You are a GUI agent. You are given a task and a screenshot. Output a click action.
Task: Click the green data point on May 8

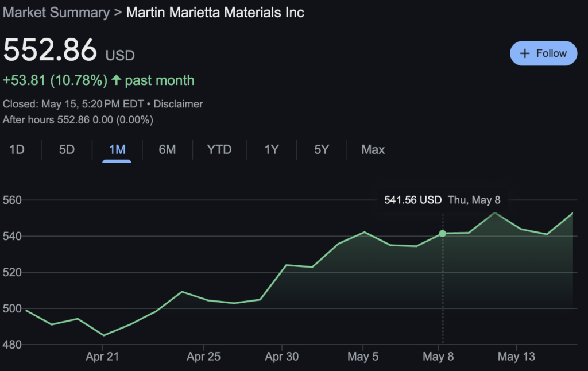pyautogui.click(x=443, y=234)
